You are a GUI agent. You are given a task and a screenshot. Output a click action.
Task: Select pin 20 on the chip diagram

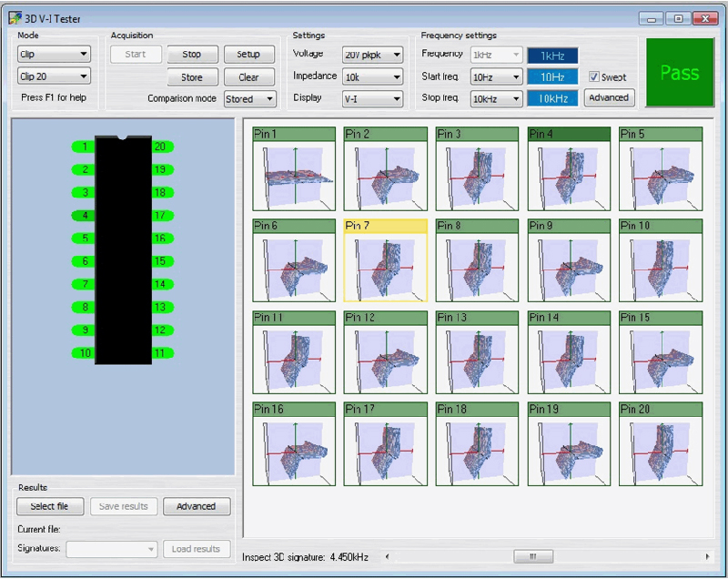click(x=161, y=147)
